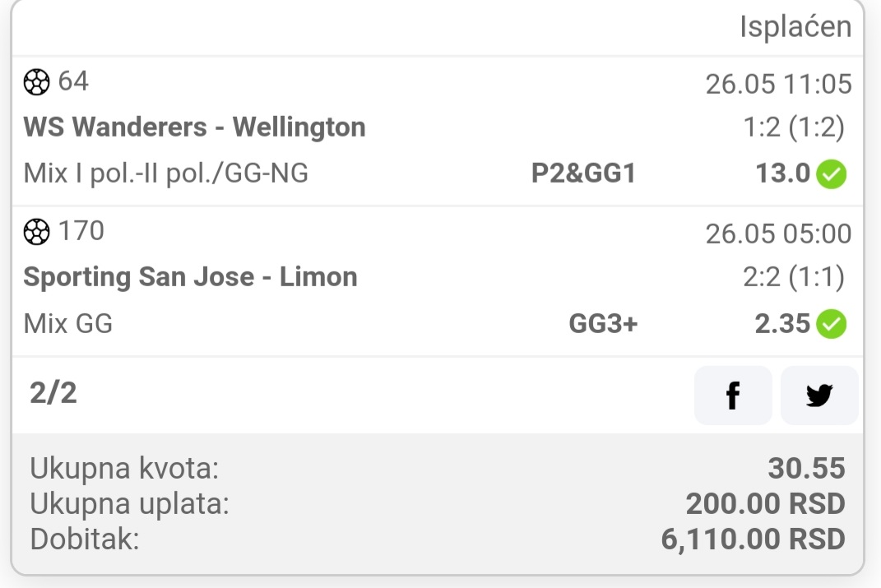Select the 2/2 hits counter
The image size is (881, 588).
point(53,392)
